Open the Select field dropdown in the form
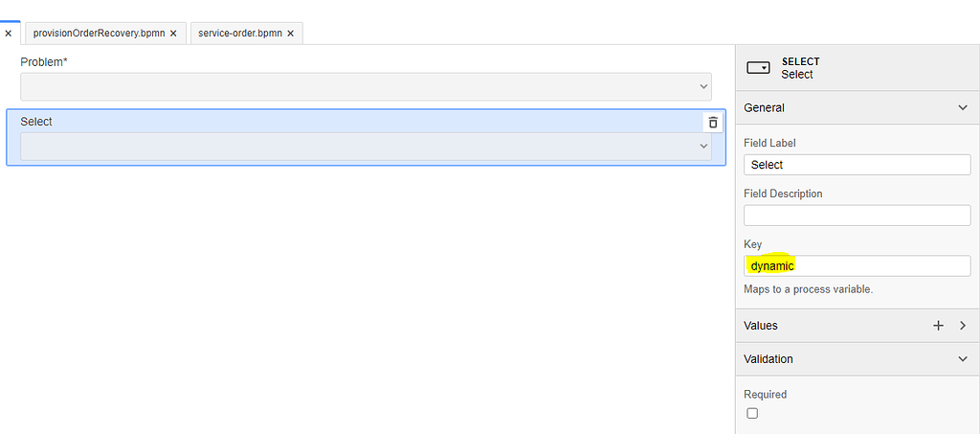The height and width of the screenshot is (434, 980). click(366, 147)
